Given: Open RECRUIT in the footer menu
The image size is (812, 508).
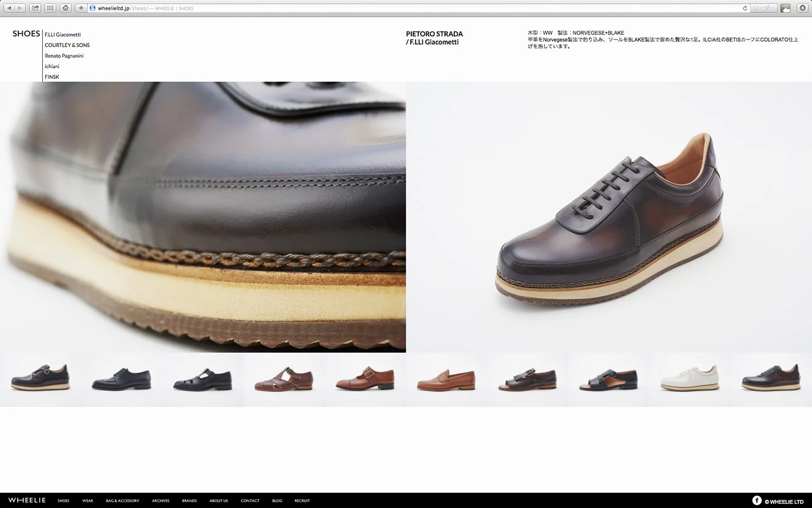Looking at the screenshot, I should 302,501.
